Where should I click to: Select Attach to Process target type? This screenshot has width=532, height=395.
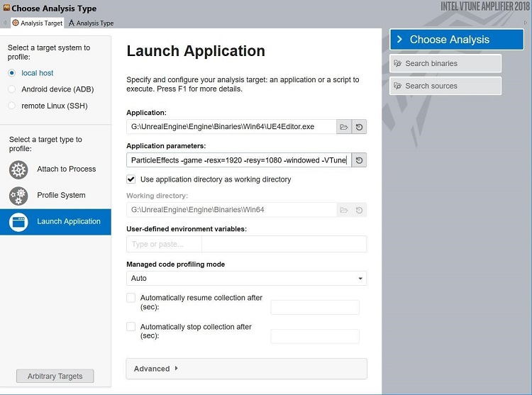55,169
